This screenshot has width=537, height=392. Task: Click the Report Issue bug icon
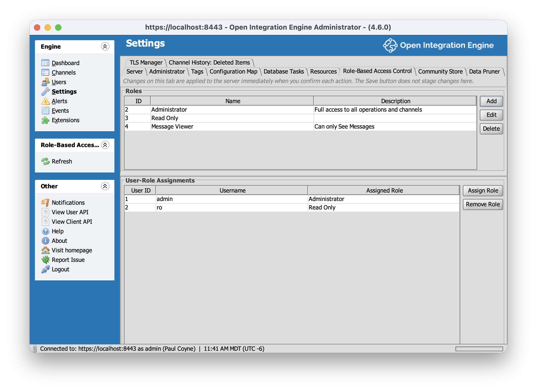[x=45, y=260]
